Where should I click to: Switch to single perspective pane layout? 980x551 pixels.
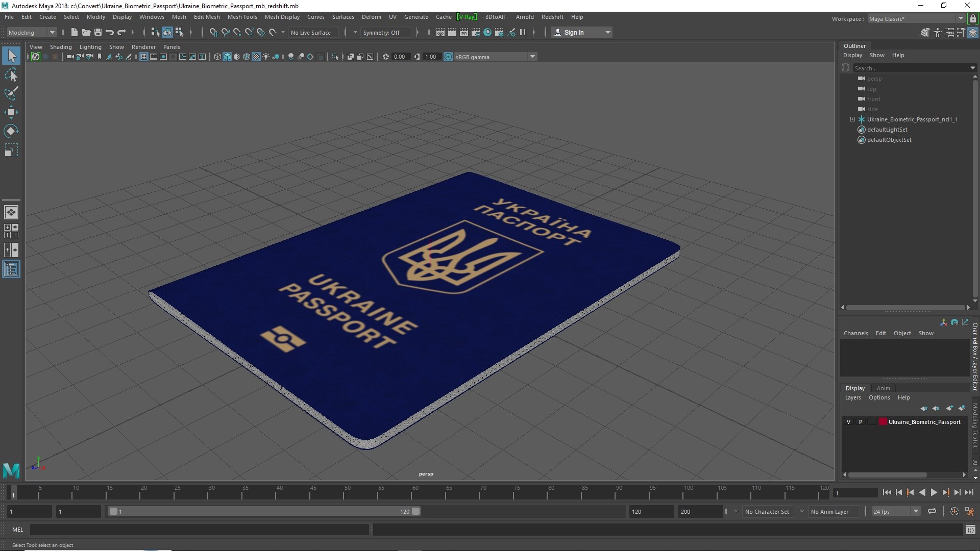(11, 212)
